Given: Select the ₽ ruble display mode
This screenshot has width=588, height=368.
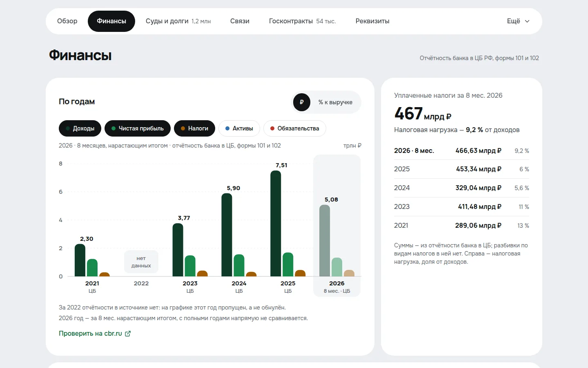Looking at the screenshot, I should tap(302, 102).
